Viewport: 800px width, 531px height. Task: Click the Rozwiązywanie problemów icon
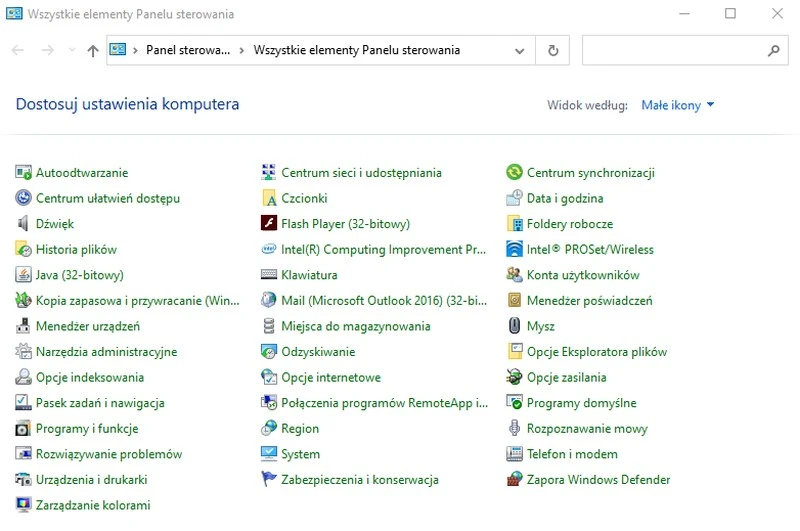[x=23, y=454]
